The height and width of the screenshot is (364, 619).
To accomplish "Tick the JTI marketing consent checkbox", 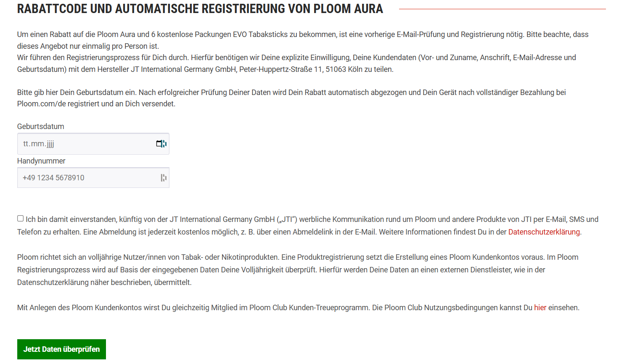I will point(20,219).
